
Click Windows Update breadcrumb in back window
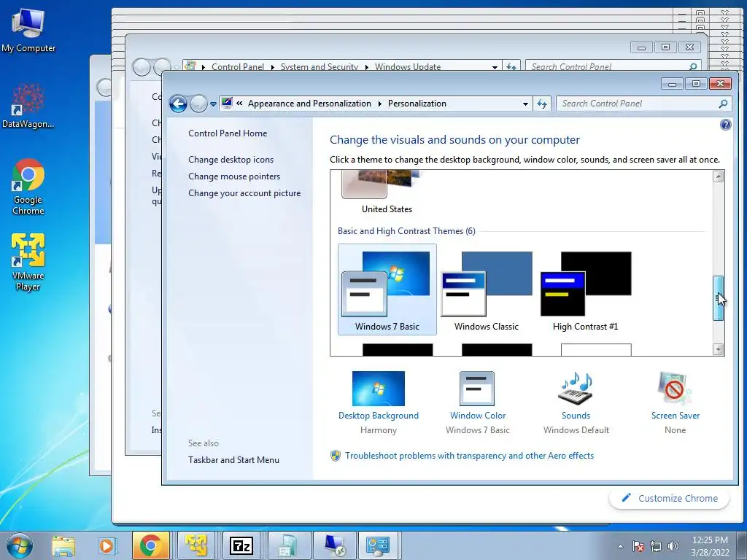point(407,66)
